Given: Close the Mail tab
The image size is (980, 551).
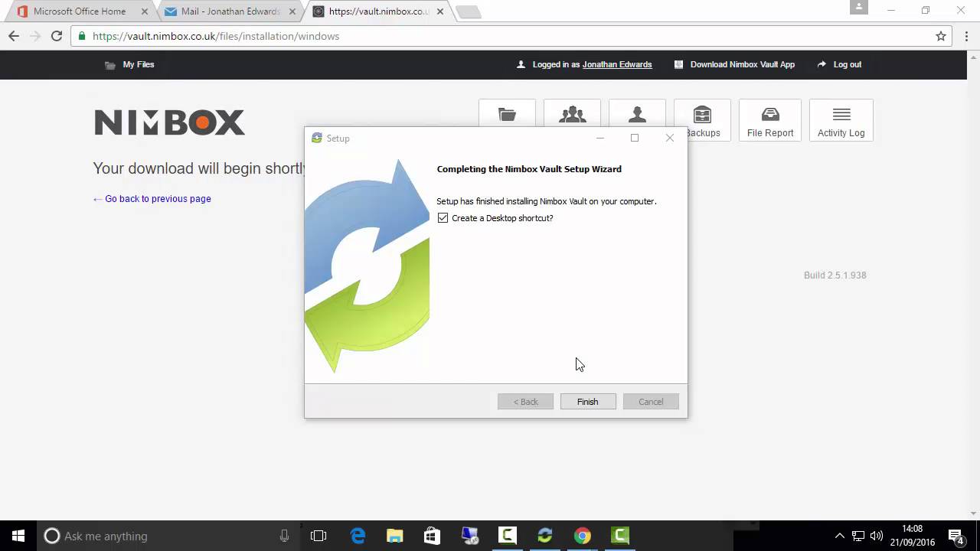Looking at the screenshot, I should pyautogui.click(x=292, y=11).
